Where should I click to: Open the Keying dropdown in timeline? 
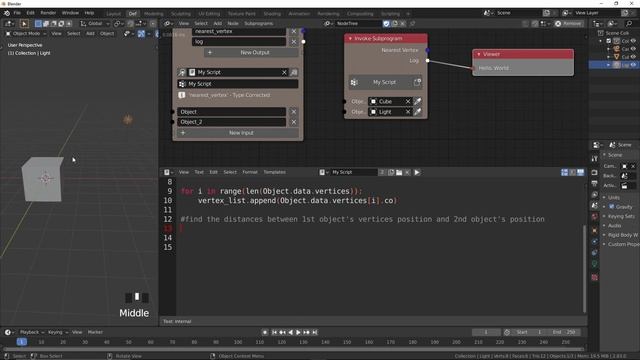click(x=57, y=332)
